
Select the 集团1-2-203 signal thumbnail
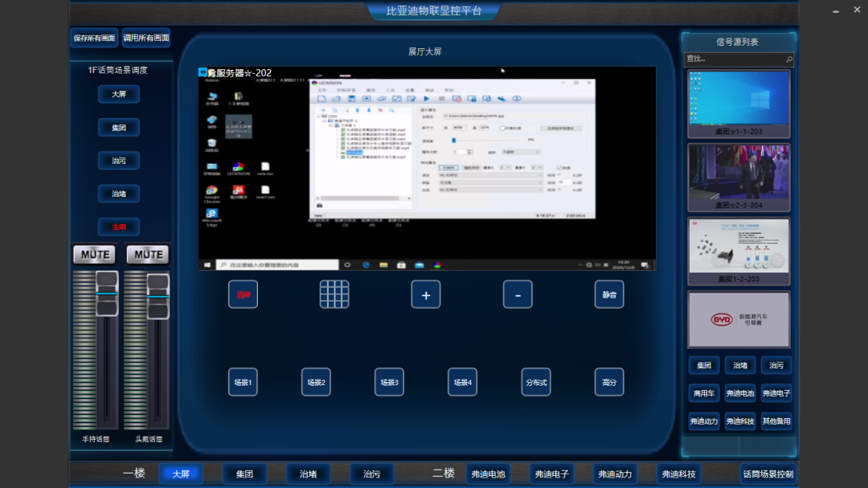pyautogui.click(x=739, y=251)
